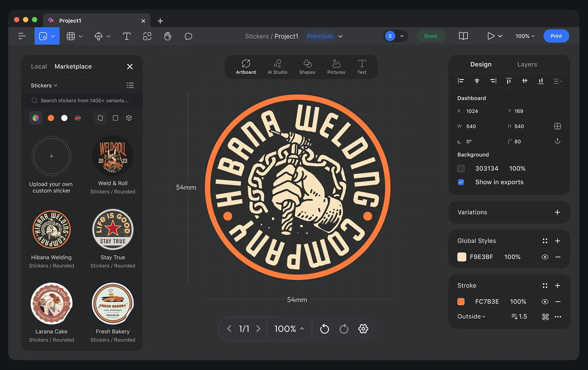Click align bottom icon
The width and height of the screenshot is (588, 370).
541,81
